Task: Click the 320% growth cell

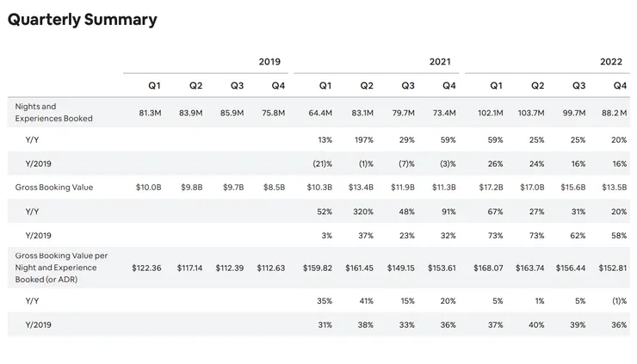Action: (x=363, y=211)
